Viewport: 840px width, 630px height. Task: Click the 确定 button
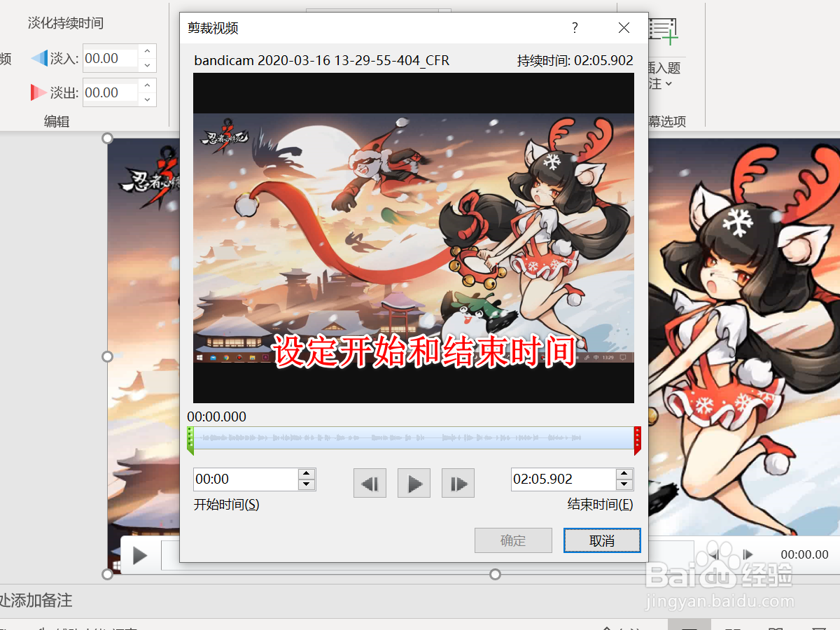point(513,540)
